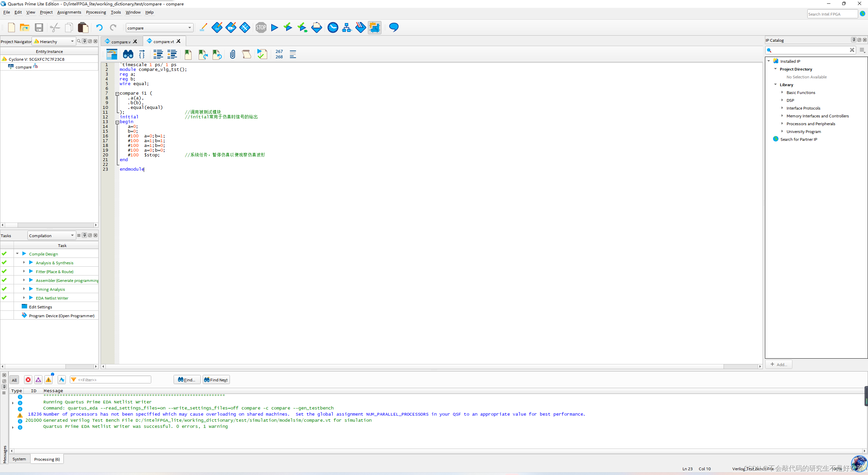Click the STOP processing icon
Image resolution: width=868 pixels, height=475 pixels.
tap(261, 27)
